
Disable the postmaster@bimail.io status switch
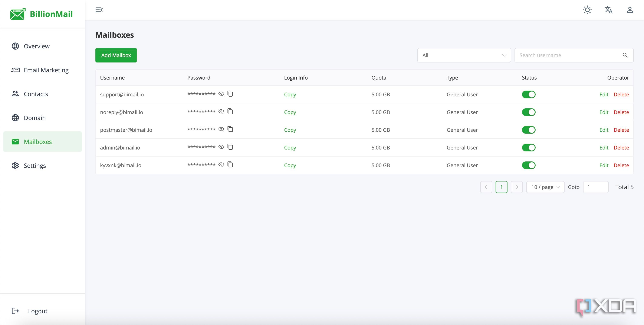529,130
